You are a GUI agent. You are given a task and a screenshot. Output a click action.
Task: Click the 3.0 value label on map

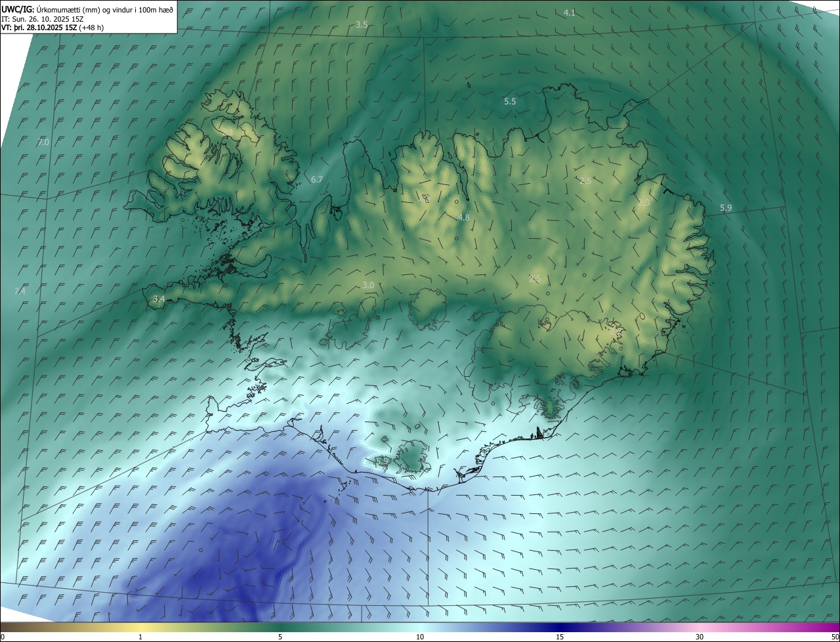[x=368, y=285]
